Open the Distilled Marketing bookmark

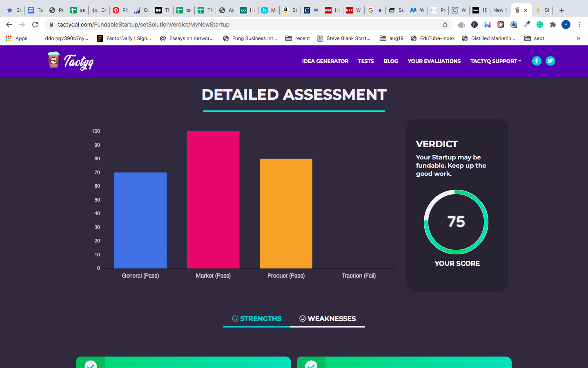click(x=488, y=38)
